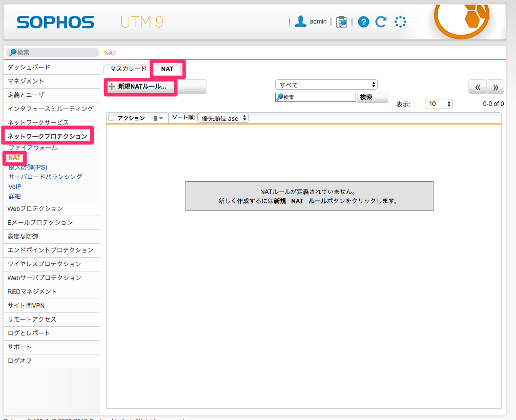516x420 pixels.
Task: Click the 新規NATルール button
Action: coord(157,87)
